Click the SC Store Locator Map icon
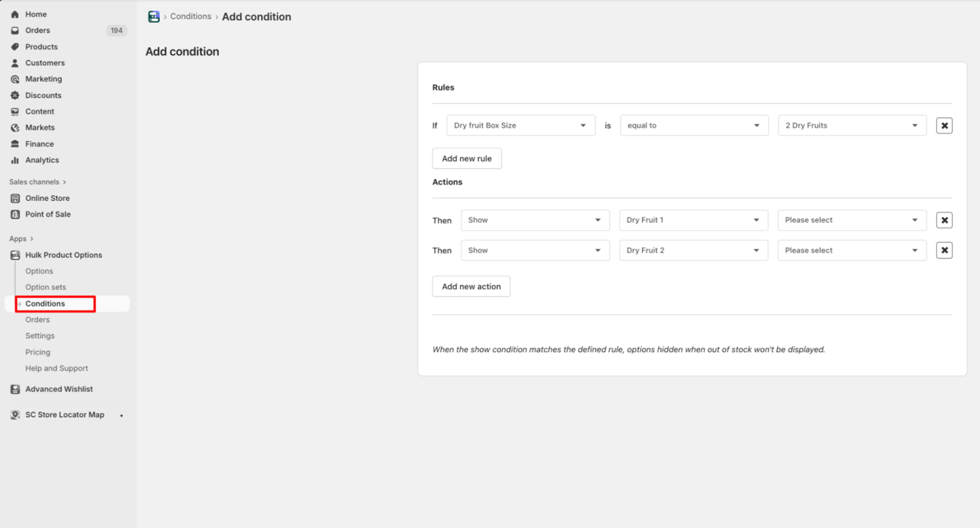Viewport: 980px width, 528px height. 15,415
